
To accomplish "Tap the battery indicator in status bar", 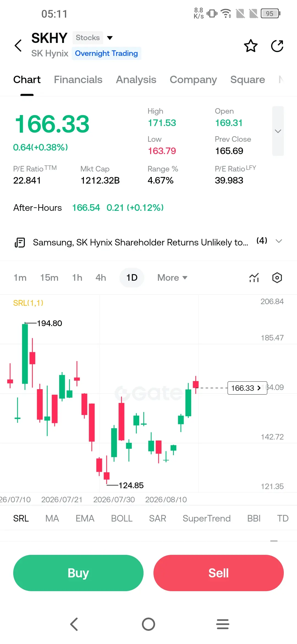I will pos(271,13).
